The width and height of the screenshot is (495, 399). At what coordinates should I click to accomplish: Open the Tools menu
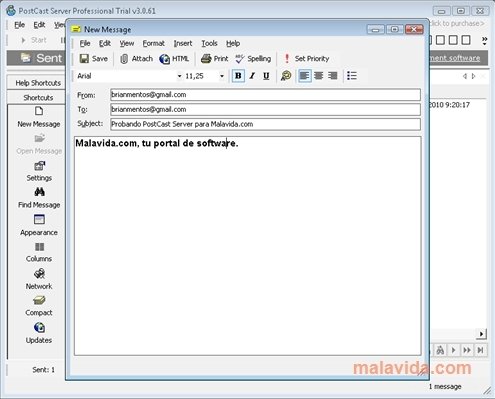209,43
